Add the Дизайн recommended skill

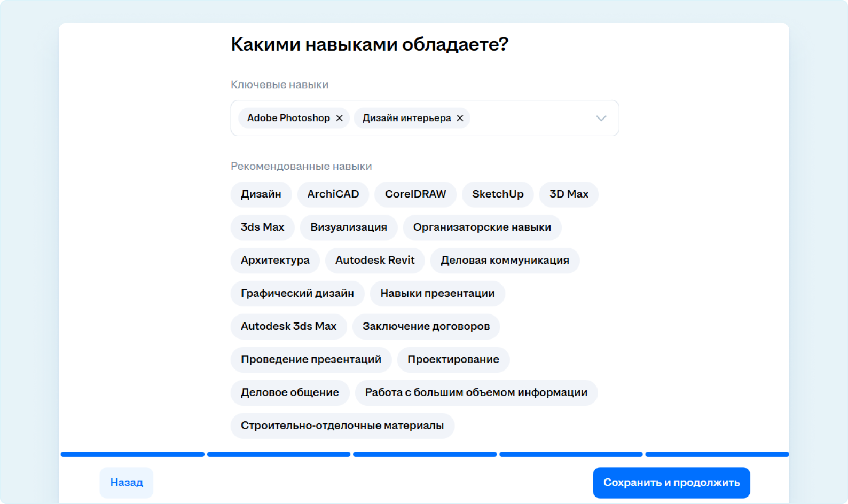click(x=261, y=194)
